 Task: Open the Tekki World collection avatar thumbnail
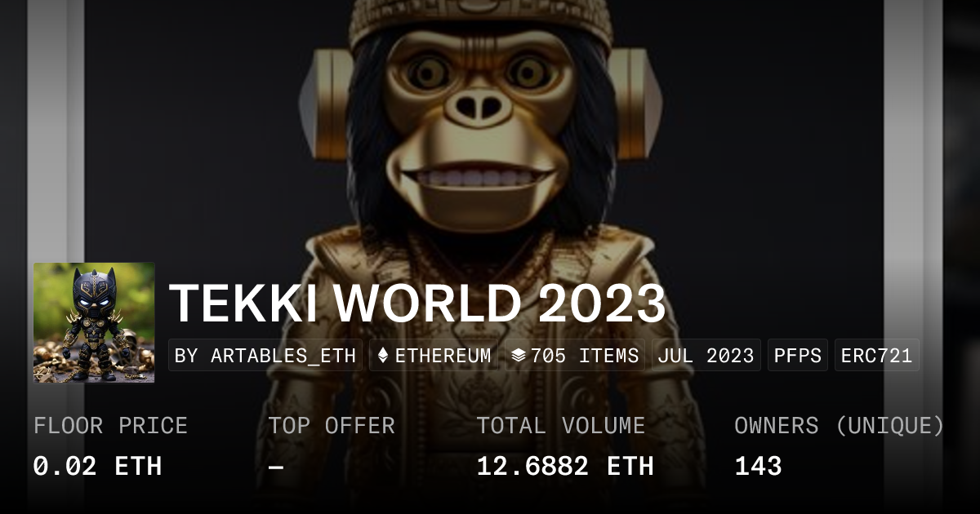pos(94,323)
